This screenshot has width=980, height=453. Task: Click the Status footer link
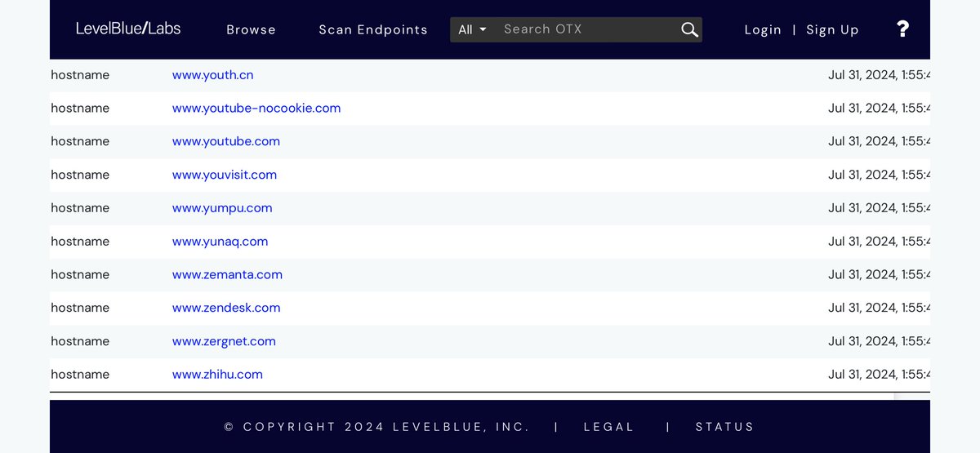tap(724, 427)
